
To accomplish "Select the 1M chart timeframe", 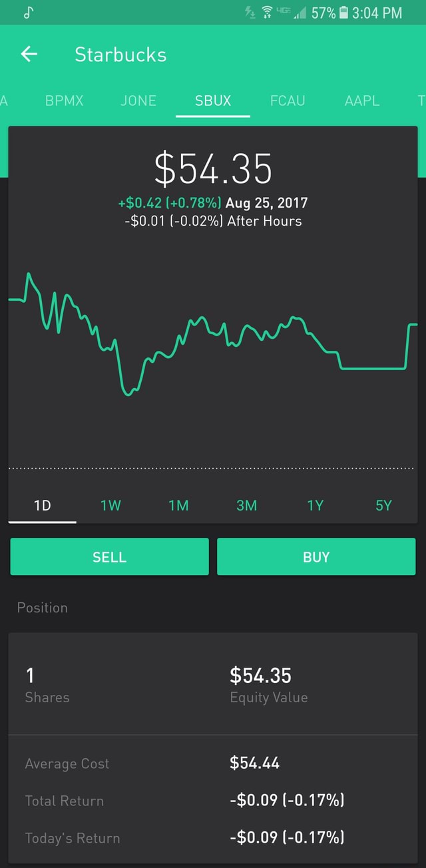I will coord(178,505).
